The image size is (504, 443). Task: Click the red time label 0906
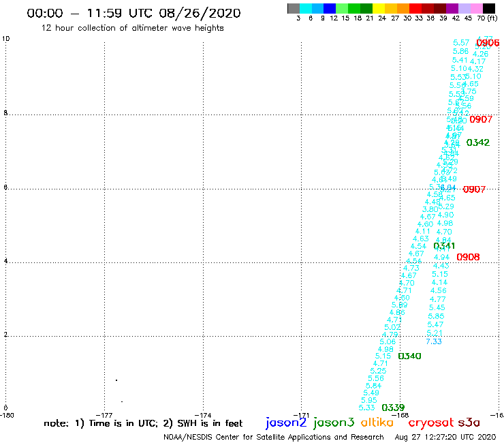488,43
